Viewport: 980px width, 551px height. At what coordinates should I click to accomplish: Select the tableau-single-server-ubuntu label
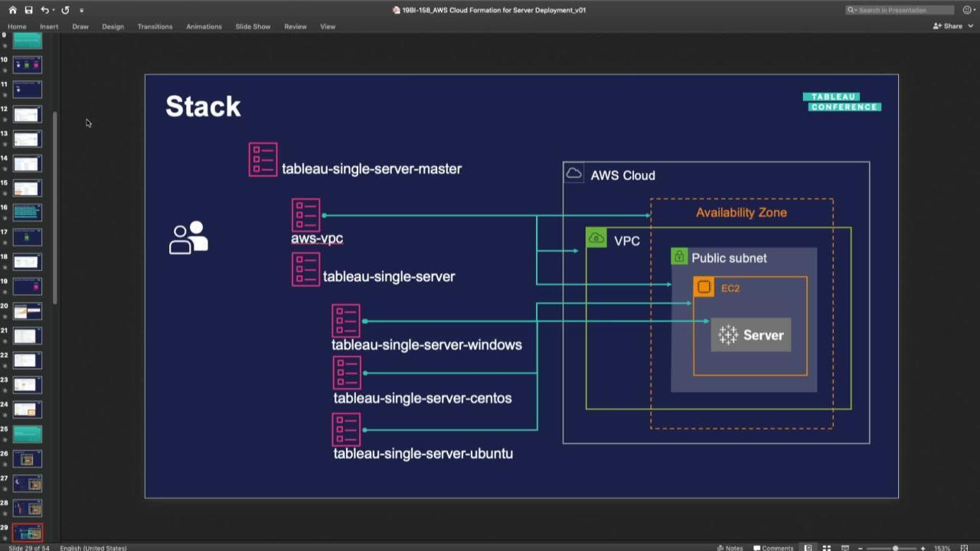point(423,453)
